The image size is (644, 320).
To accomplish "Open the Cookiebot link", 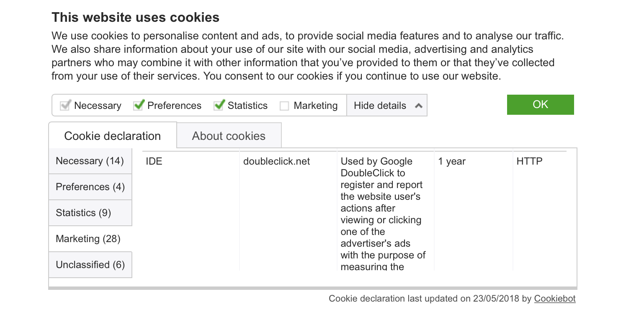I will pyautogui.click(x=555, y=299).
